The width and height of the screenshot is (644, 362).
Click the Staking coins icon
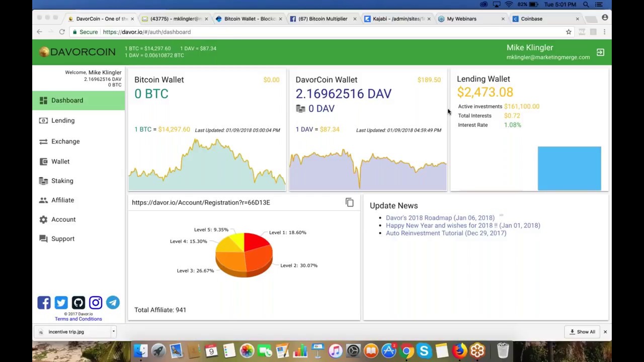tap(43, 180)
